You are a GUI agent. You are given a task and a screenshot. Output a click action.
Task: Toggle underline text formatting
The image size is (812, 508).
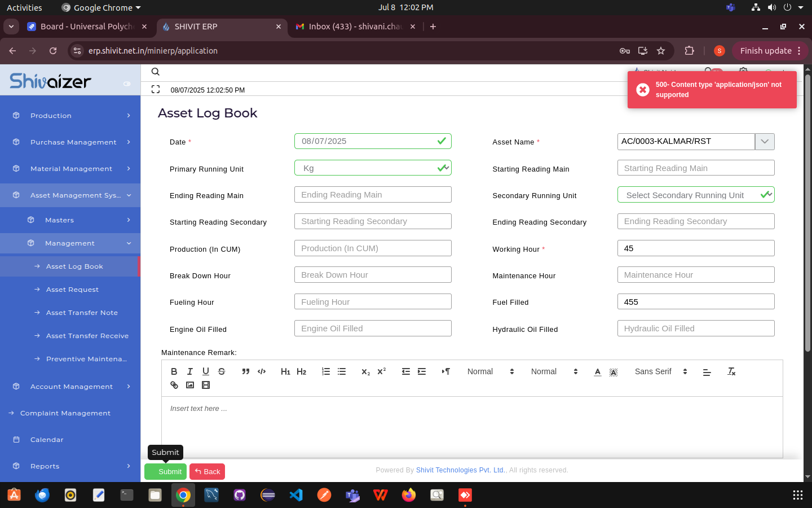click(x=206, y=371)
